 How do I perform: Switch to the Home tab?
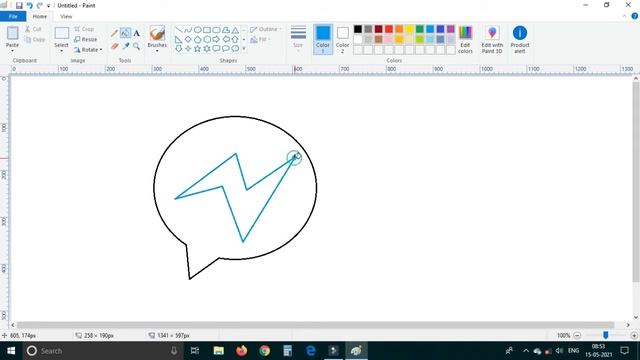(x=40, y=16)
